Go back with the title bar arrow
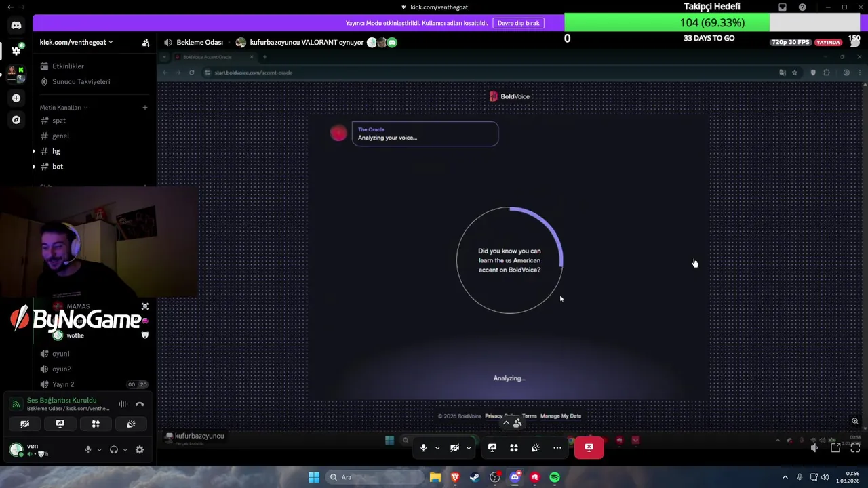Viewport: 868px width, 488px height. point(10,7)
